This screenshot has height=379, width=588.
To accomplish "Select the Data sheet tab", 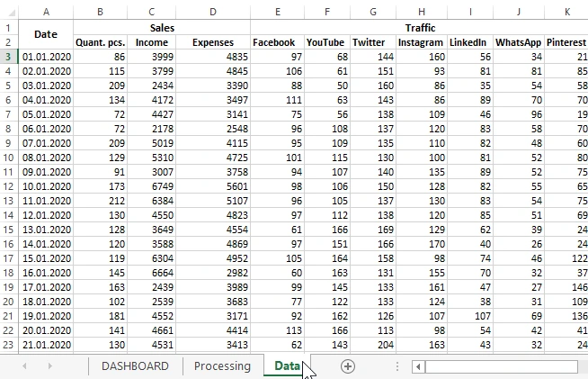I will coord(287,365).
